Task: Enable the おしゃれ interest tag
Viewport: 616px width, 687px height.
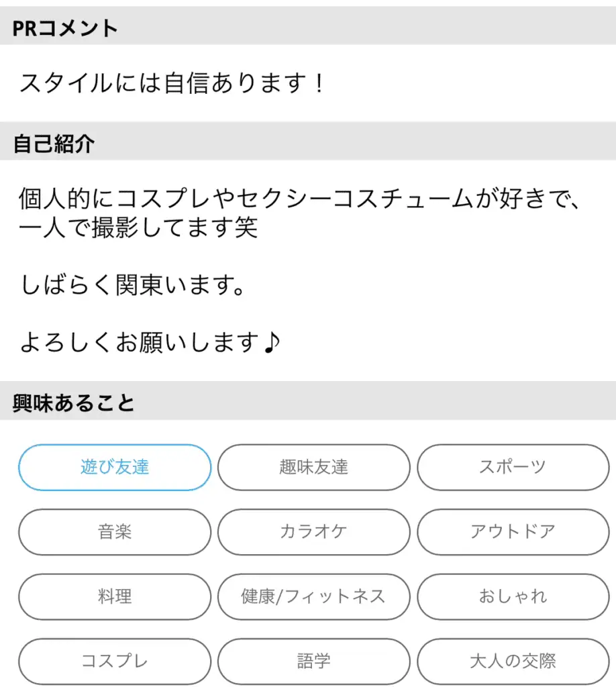Action: click(513, 596)
